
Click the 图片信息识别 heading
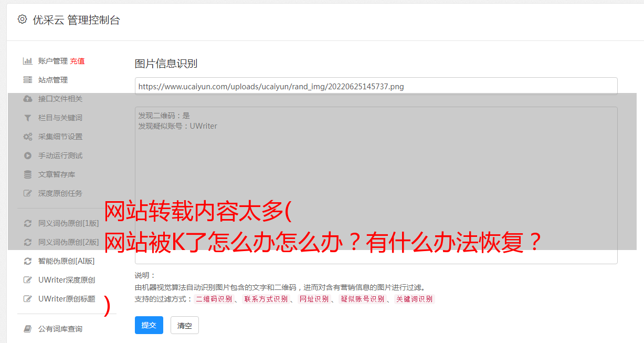[x=166, y=64]
